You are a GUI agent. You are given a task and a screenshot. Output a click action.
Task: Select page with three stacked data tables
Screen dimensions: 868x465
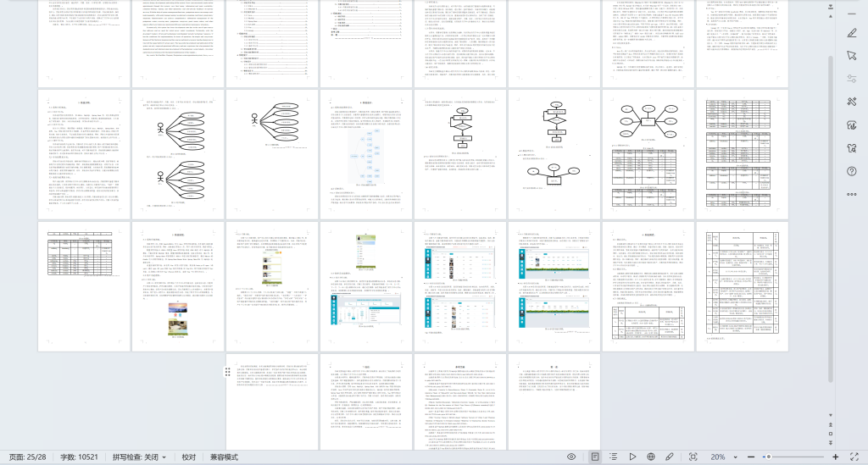coord(743,155)
